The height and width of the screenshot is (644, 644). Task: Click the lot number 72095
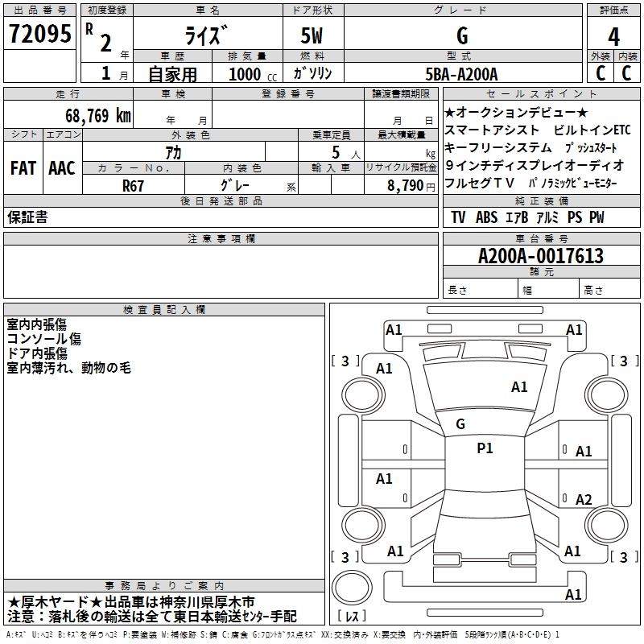pyautogui.click(x=39, y=34)
